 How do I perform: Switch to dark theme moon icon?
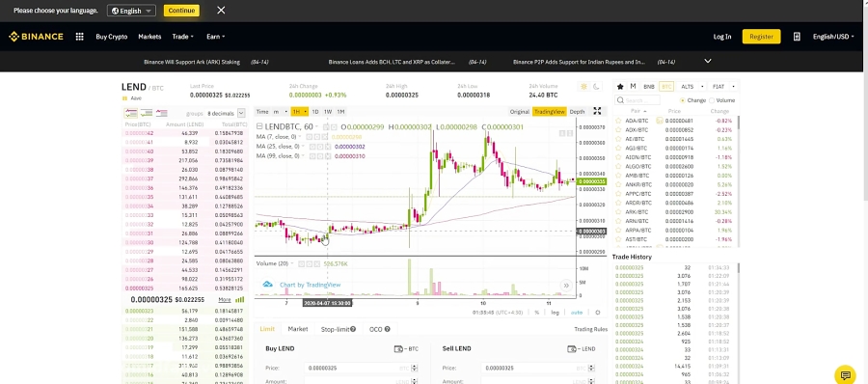click(596, 87)
